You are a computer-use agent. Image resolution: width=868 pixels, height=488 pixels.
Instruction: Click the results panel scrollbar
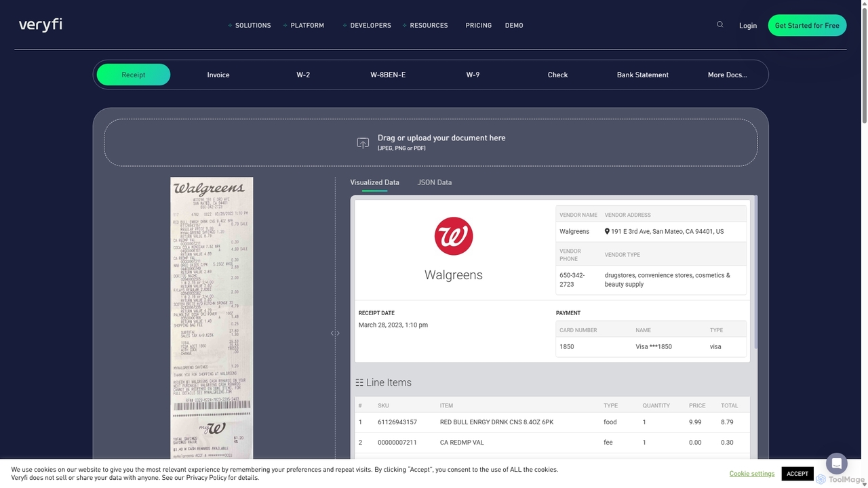coord(755,271)
